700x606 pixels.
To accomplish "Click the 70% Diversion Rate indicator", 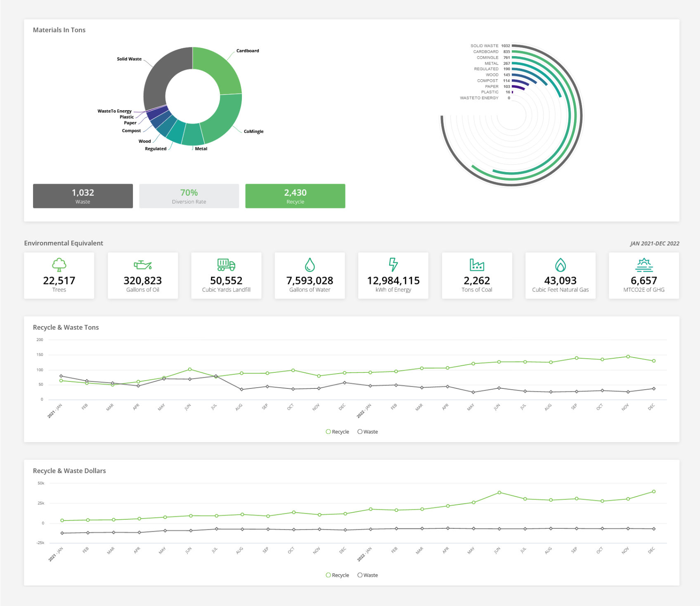I will 189,196.
